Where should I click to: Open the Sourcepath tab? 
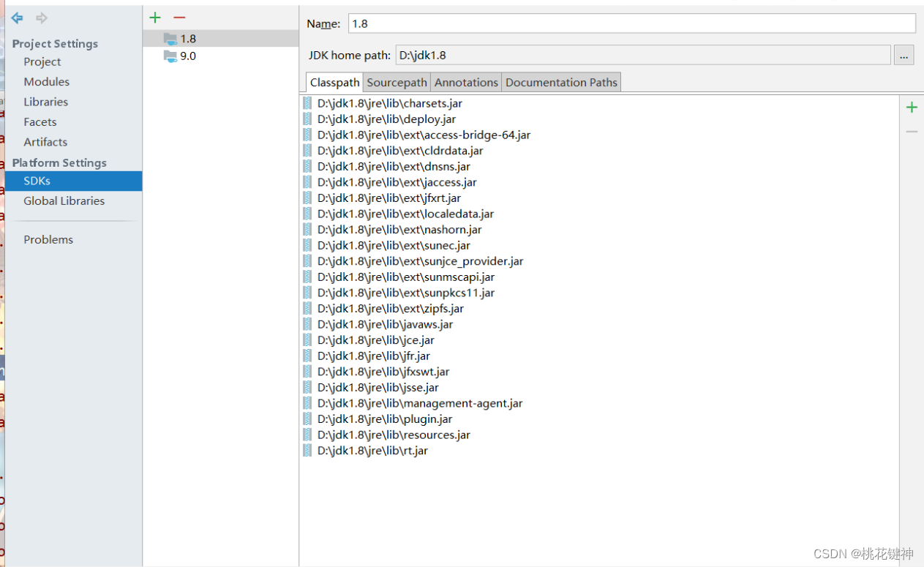click(x=396, y=82)
